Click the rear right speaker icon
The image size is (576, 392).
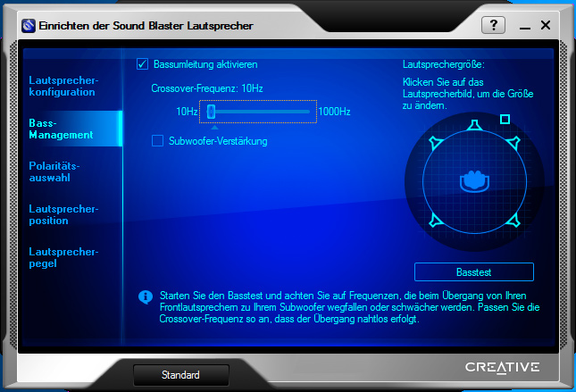513,220
